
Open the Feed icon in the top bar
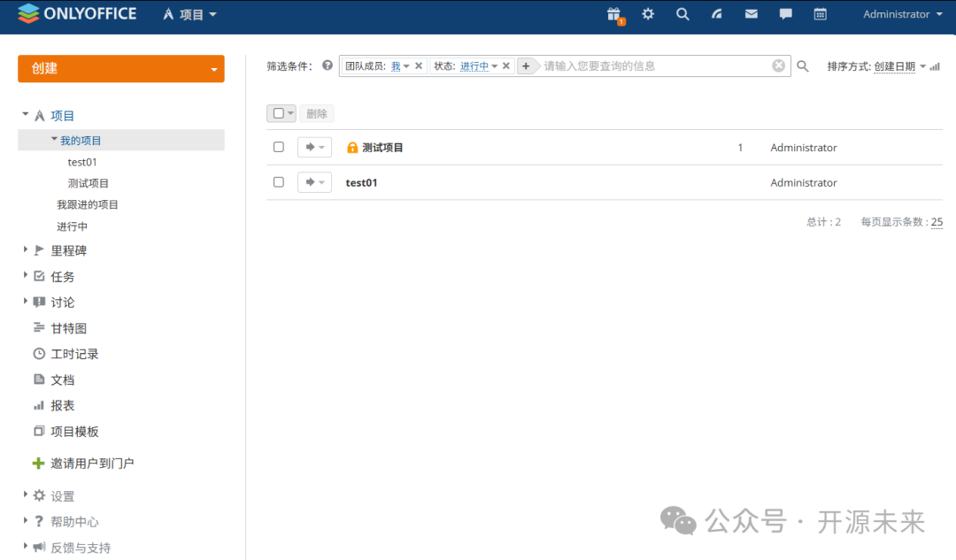click(x=716, y=14)
